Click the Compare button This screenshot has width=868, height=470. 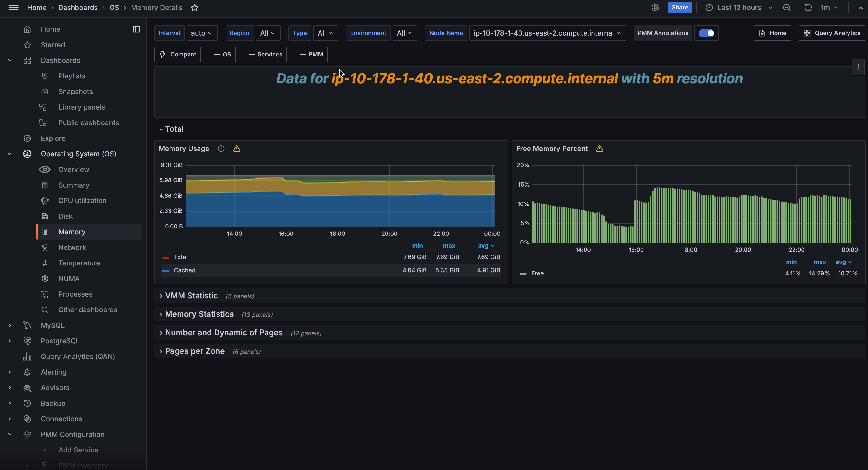pos(178,55)
